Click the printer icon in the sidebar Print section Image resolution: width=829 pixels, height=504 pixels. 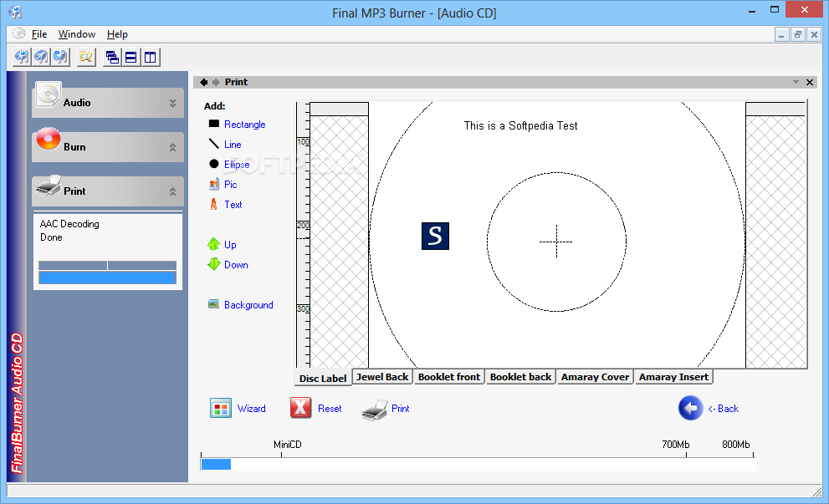[49, 186]
